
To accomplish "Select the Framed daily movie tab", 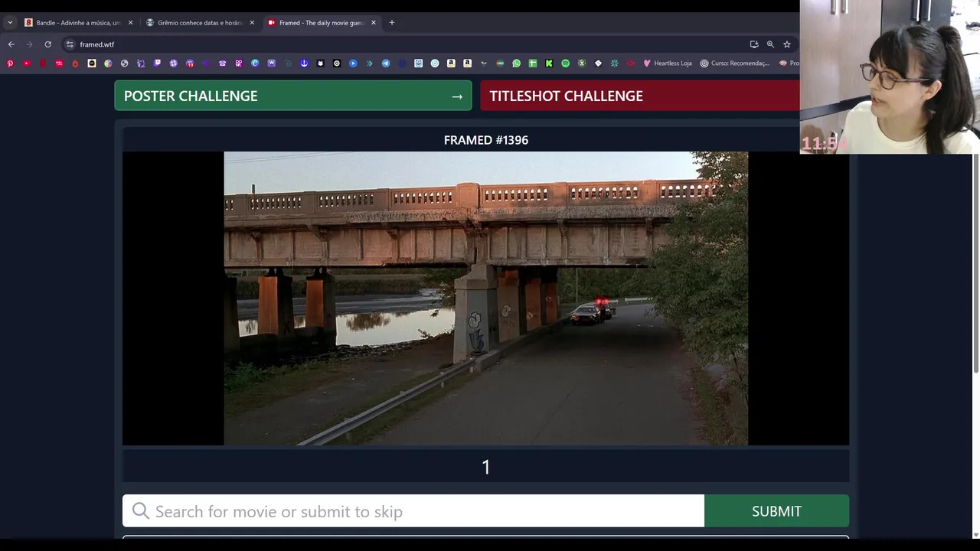I will (322, 23).
